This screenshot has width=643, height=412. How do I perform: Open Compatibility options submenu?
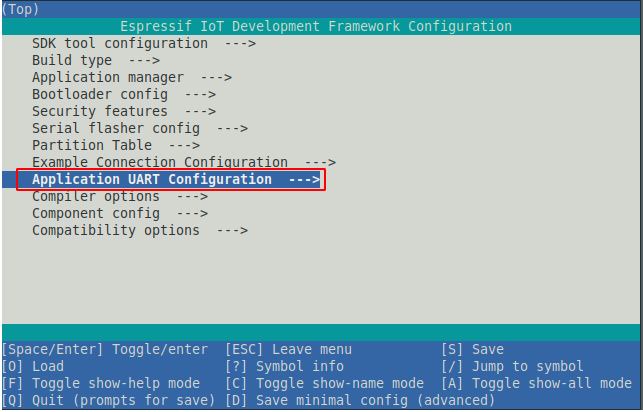[116, 230]
